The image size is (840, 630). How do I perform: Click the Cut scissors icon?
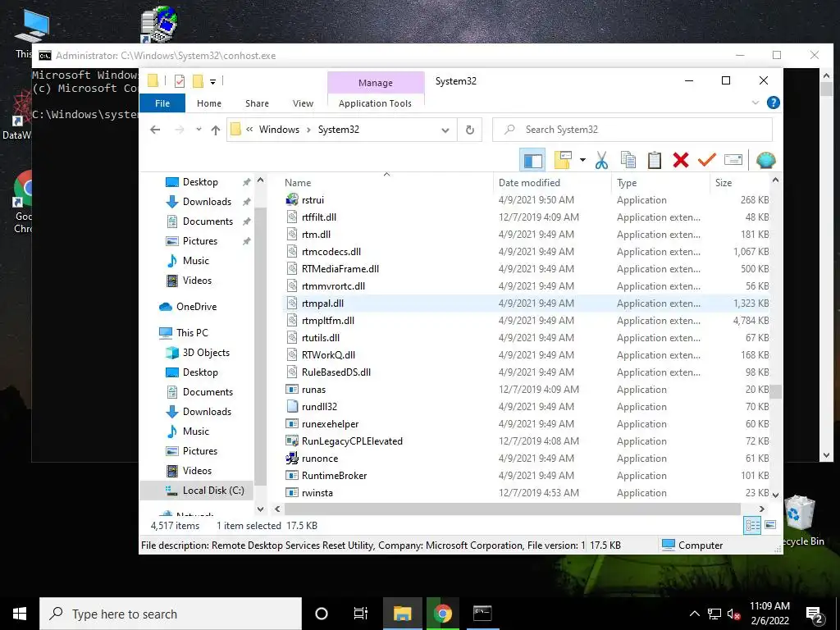point(601,160)
